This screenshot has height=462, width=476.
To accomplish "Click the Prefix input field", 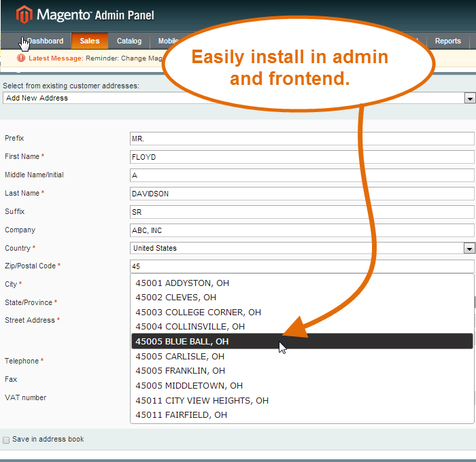I will [301, 139].
